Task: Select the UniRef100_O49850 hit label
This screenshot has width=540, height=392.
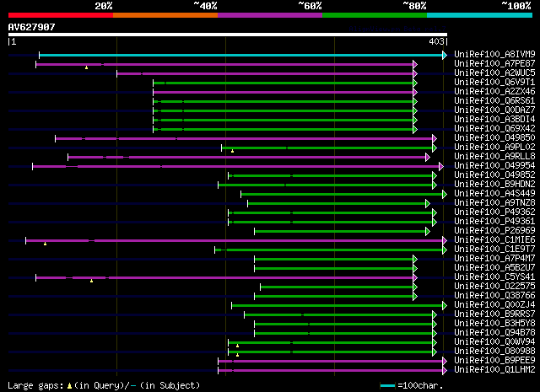Action: click(494, 138)
